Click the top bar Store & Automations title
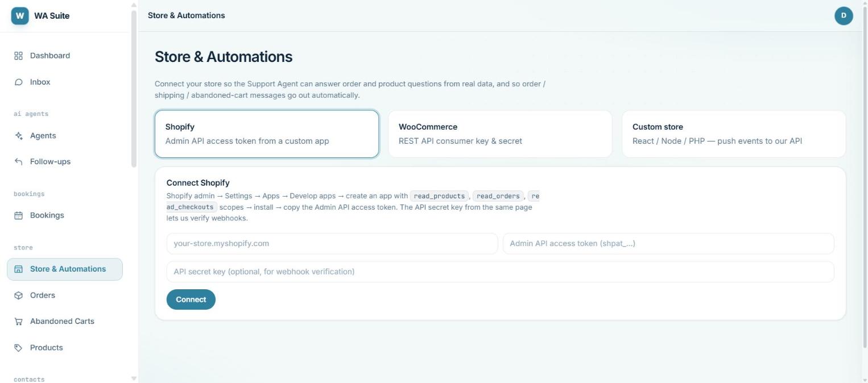The height and width of the screenshot is (383, 868). pos(187,15)
